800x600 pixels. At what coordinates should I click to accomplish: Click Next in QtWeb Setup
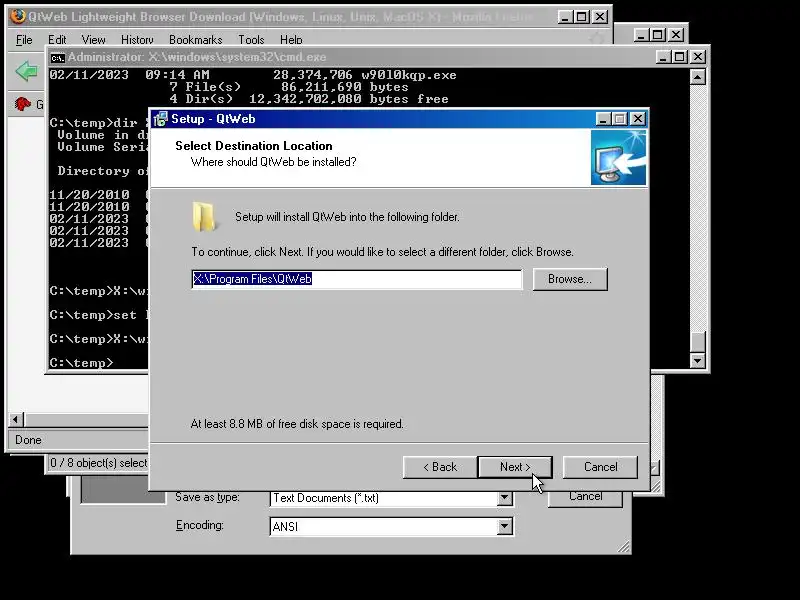point(515,467)
